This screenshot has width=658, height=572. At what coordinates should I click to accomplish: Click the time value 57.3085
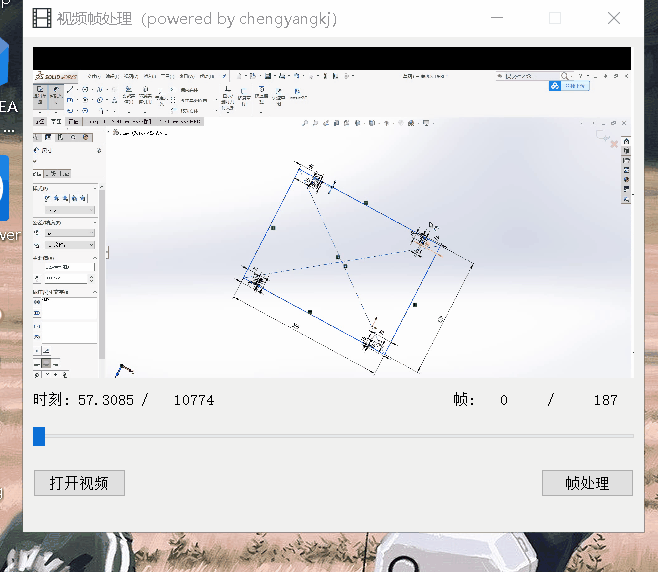coord(106,400)
